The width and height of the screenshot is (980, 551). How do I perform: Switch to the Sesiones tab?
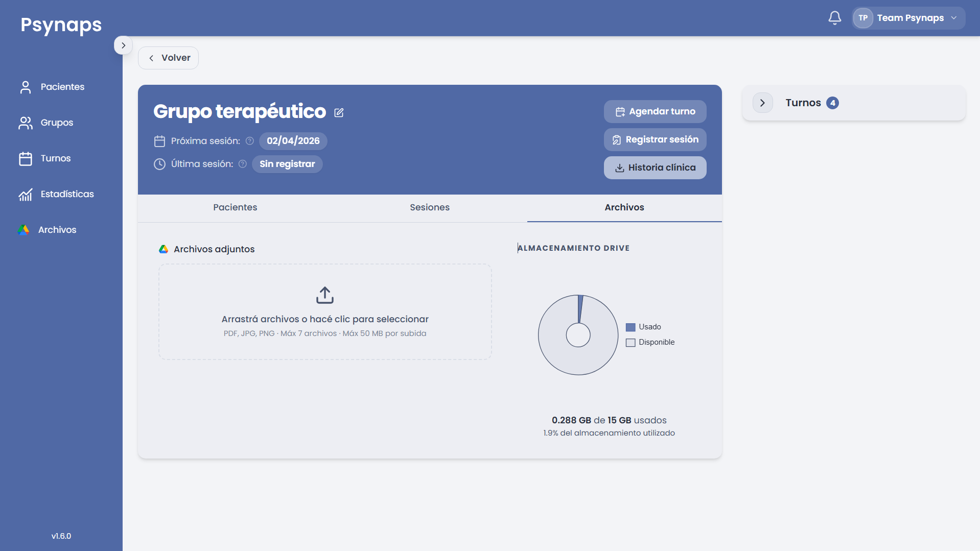[x=430, y=207]
